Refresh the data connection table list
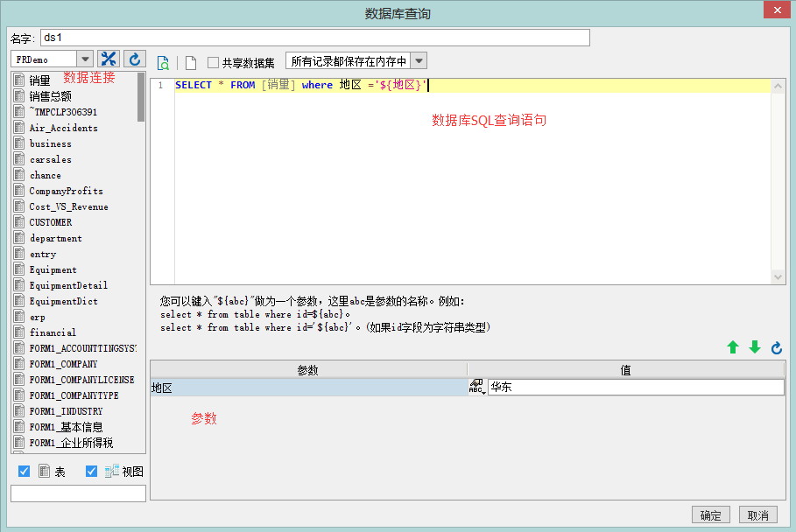Screen dimensions: 796x532 [135, 59]
